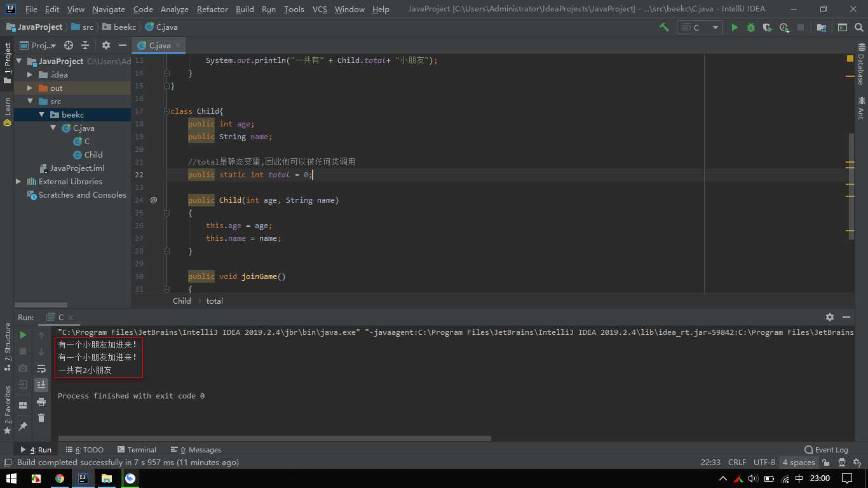The image size is (868, 488).
Task: Open Project Structure icon in toolbar
Action: coord(822,27)
